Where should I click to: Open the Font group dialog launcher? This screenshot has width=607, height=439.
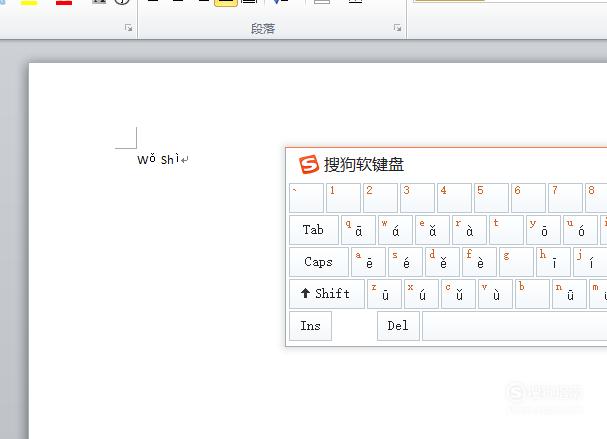[x=129, y=28]
